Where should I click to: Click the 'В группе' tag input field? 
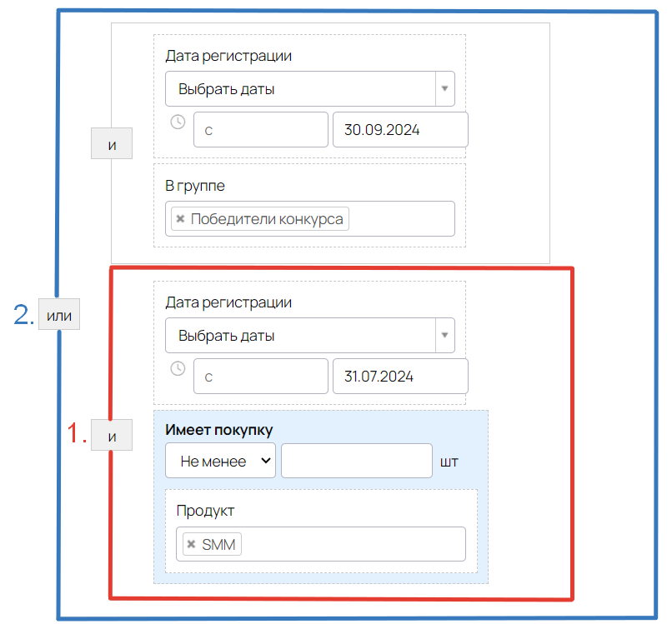pyautogui.click(x=309, y=219)
